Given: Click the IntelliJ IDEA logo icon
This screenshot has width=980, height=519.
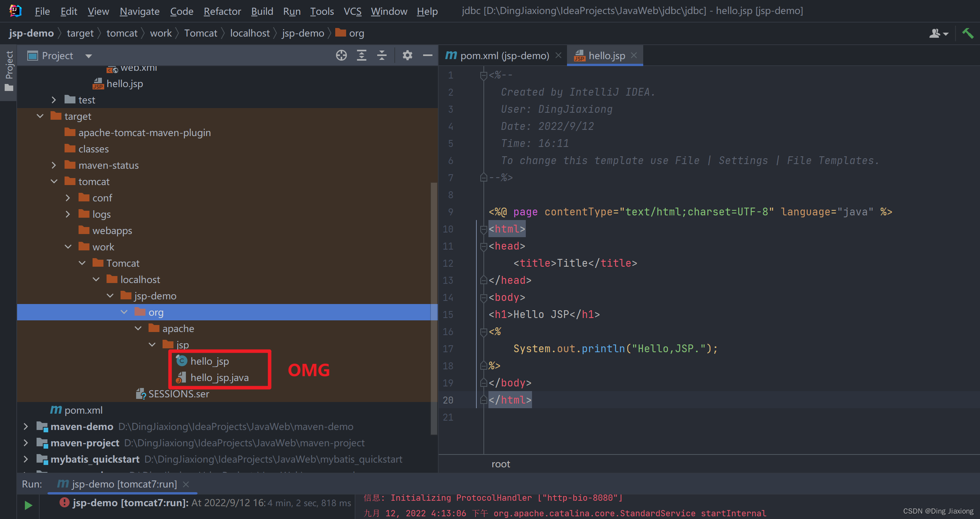Looking at the screenshot, I should pos(15,11).
